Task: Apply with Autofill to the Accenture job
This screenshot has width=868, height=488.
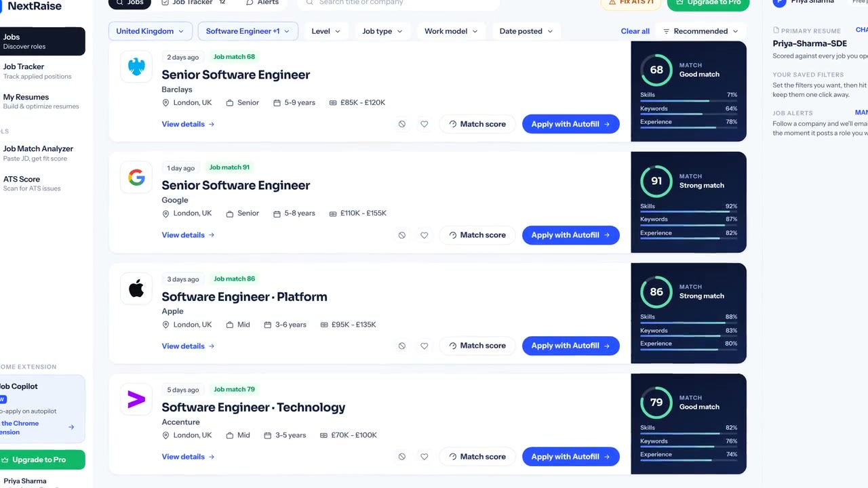Action: [x=571, y=457]
